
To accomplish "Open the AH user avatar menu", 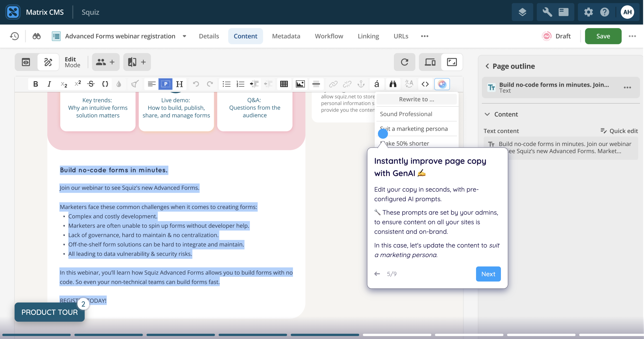I will (x=627, y=12).
